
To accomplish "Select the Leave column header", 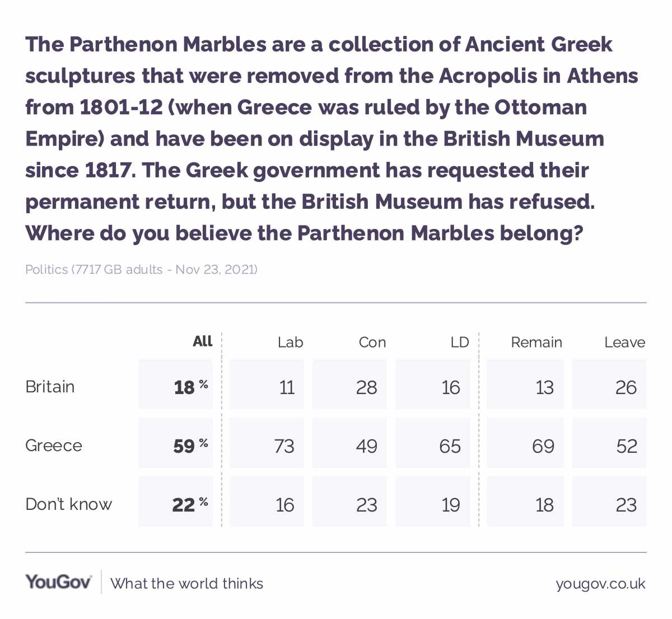I will click(624, 342).
